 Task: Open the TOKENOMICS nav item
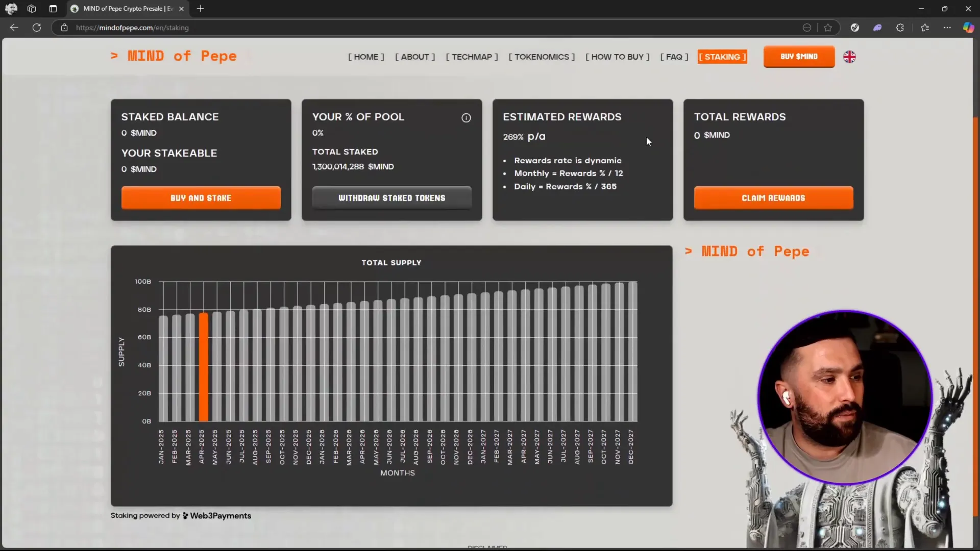(542, 57)
